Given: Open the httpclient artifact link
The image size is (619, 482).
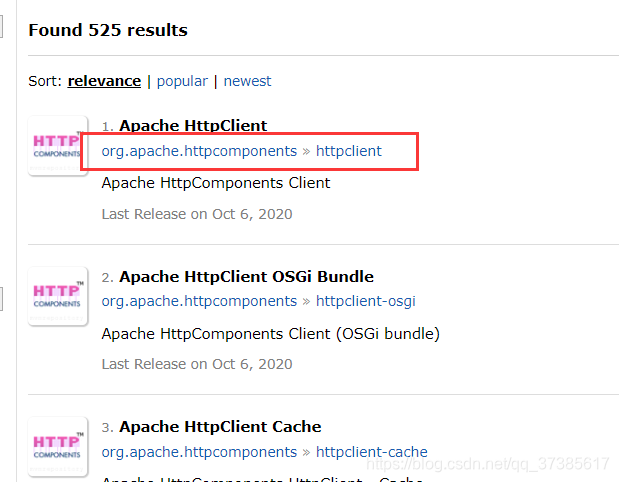Looking at the screenshot, I should [x=349, y=151].
